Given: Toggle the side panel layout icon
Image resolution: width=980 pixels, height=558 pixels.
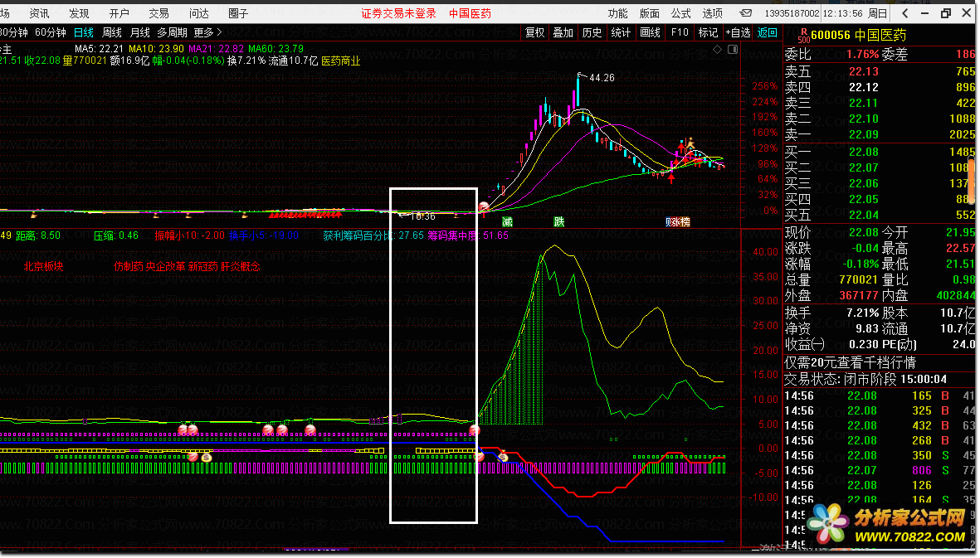Looking at the screenshot, I should [x=733, y=49].
